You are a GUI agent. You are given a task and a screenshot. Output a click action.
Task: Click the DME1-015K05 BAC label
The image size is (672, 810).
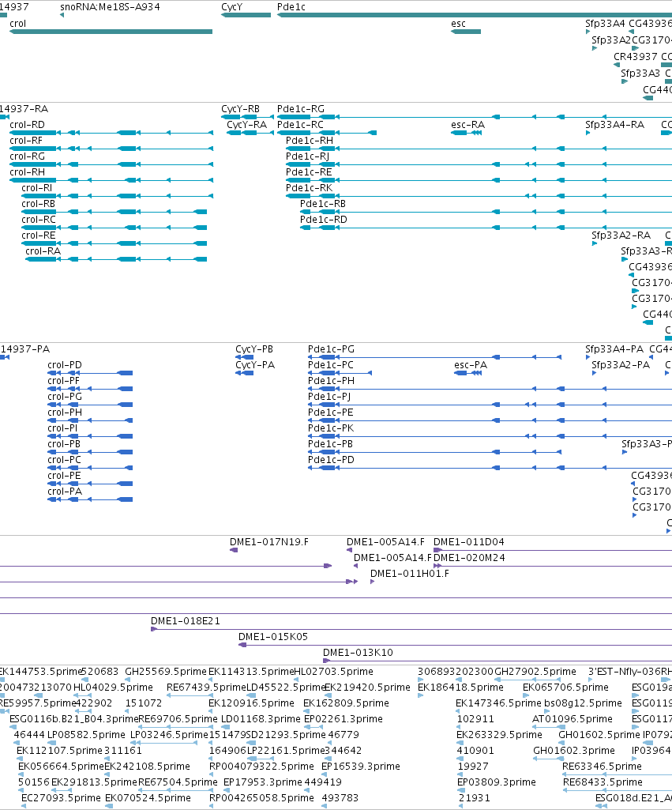tap(273, 637)
